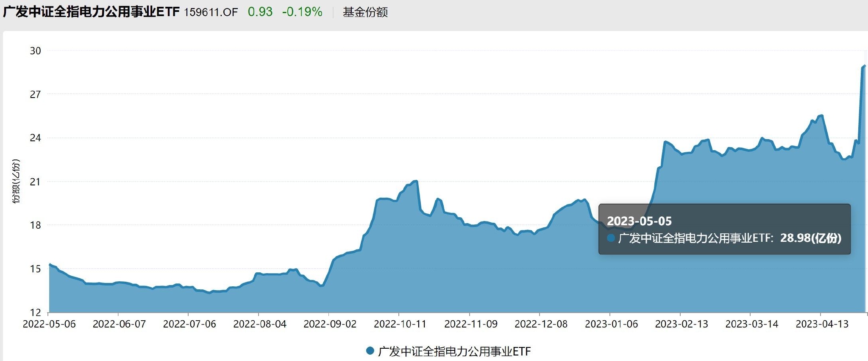Select the 基金份额 tab label in the header
The height and width of the screenshot is (361, 868).
(365, 12)
